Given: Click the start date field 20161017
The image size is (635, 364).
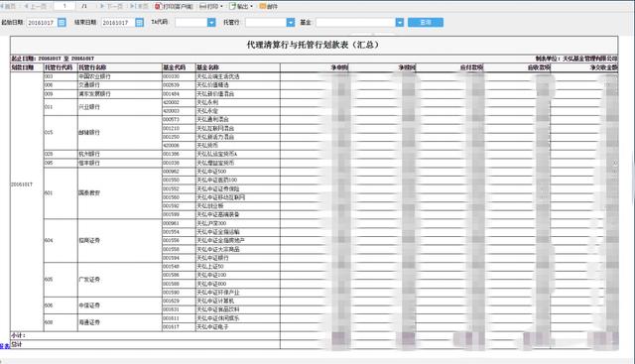Looking at the screenshot, I should click(x=42, y=22).
